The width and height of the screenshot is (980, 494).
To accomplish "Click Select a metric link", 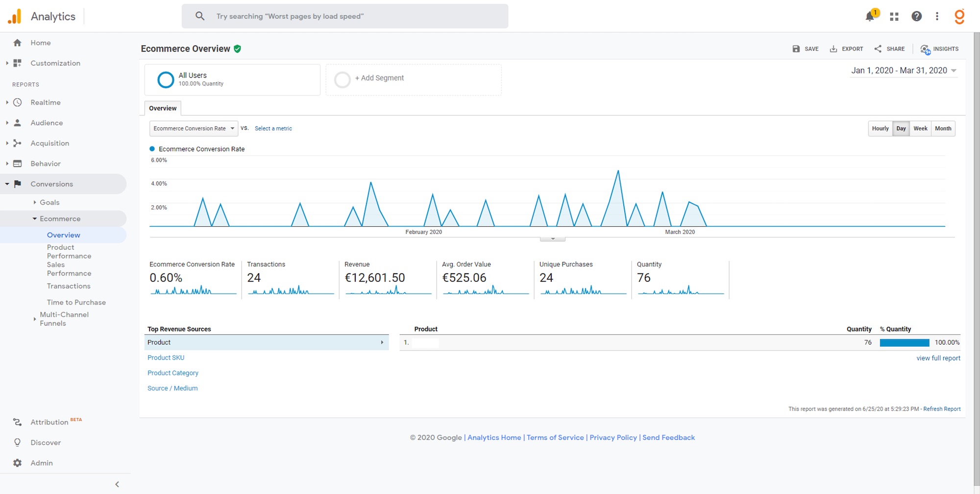I will click(273, 128).
